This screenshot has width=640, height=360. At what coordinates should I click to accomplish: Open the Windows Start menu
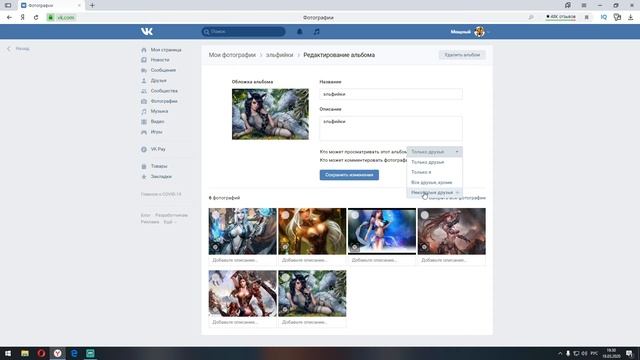click(x=8, y=353)
